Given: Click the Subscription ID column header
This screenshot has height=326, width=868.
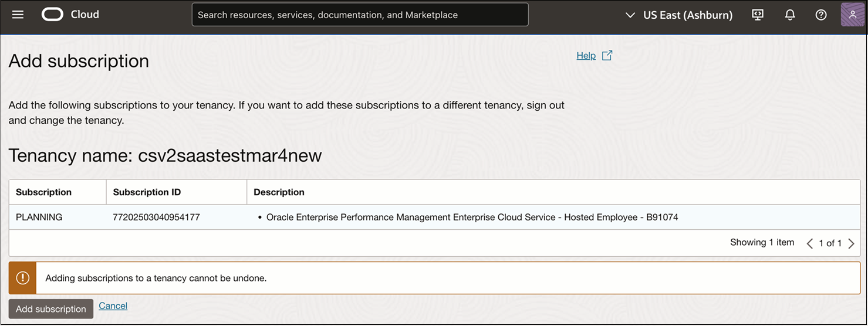Looking at the screenshot, I should click(147, 192).
